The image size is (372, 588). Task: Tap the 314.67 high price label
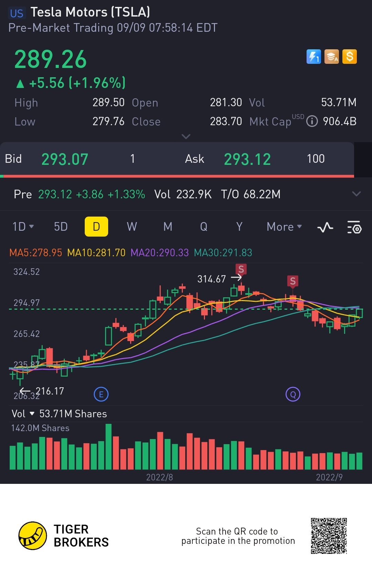[211, 279]
